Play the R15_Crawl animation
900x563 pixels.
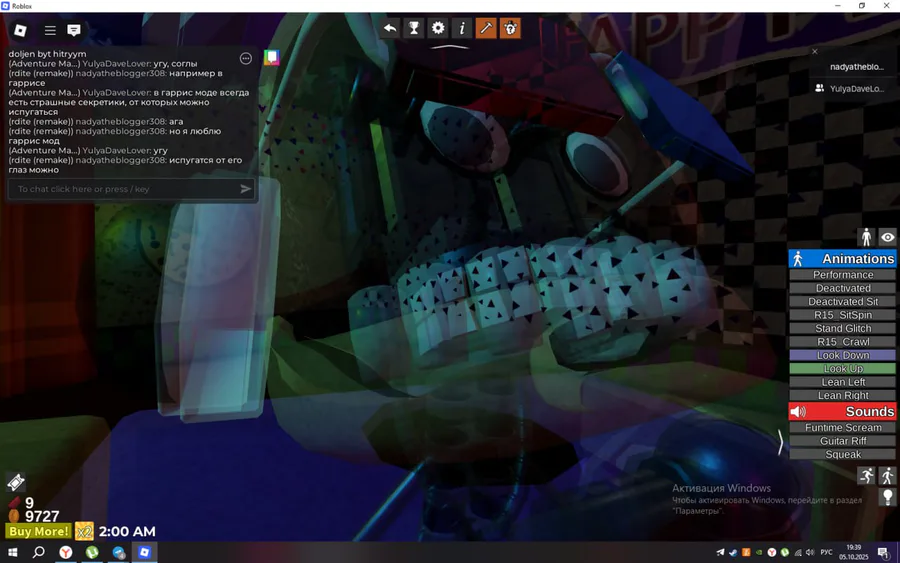point(843,341)
